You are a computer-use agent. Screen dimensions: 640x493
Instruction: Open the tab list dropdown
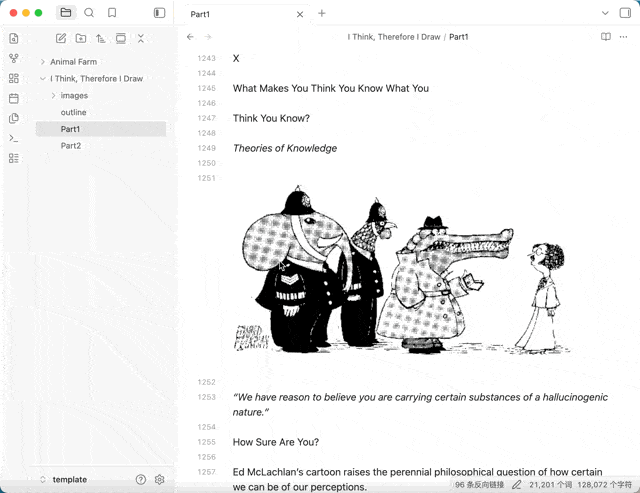pyautogui.click(x=605, y=13)
